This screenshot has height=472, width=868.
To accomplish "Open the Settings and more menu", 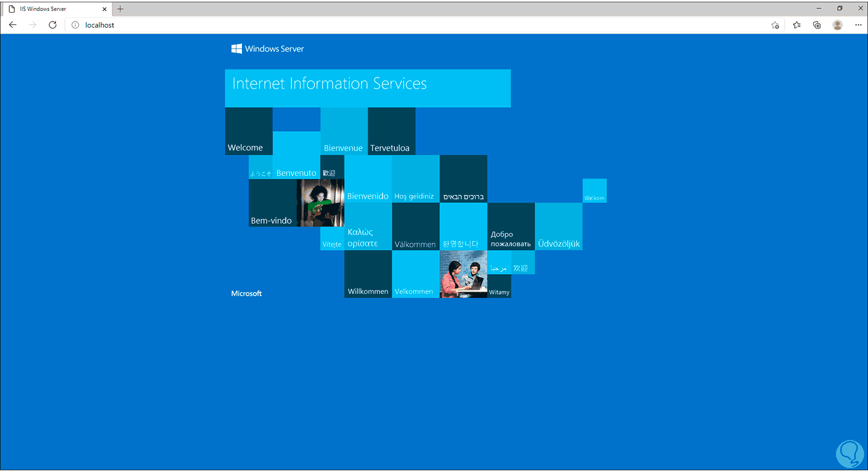I will tap(858, 25).
